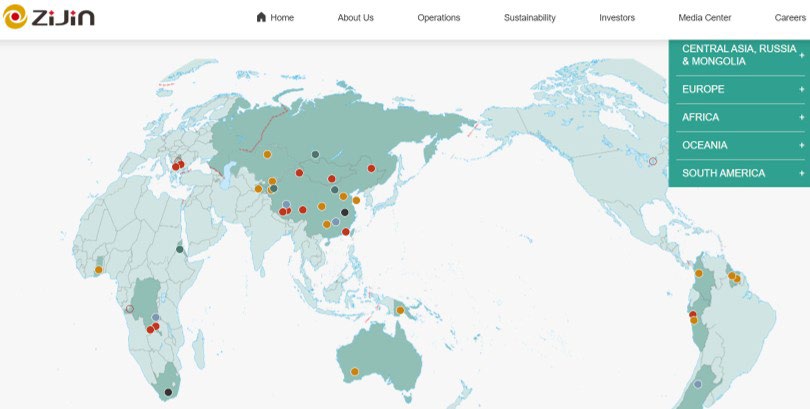Click the black marker in South Africa
The height and width of the screenshot is (409, 810).
pos(168,392)
